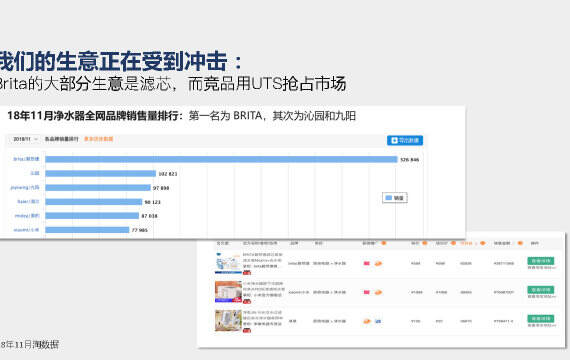Image resolution: width=570 pixels, height=360 pixels.
Task: Click the footer note 18年11月淘数据
Action: click(x=29, y=344)
